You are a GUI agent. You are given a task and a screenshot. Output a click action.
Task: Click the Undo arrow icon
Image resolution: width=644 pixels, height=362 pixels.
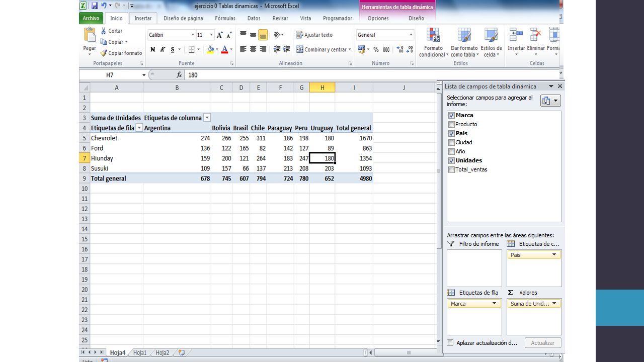[104, 6]
